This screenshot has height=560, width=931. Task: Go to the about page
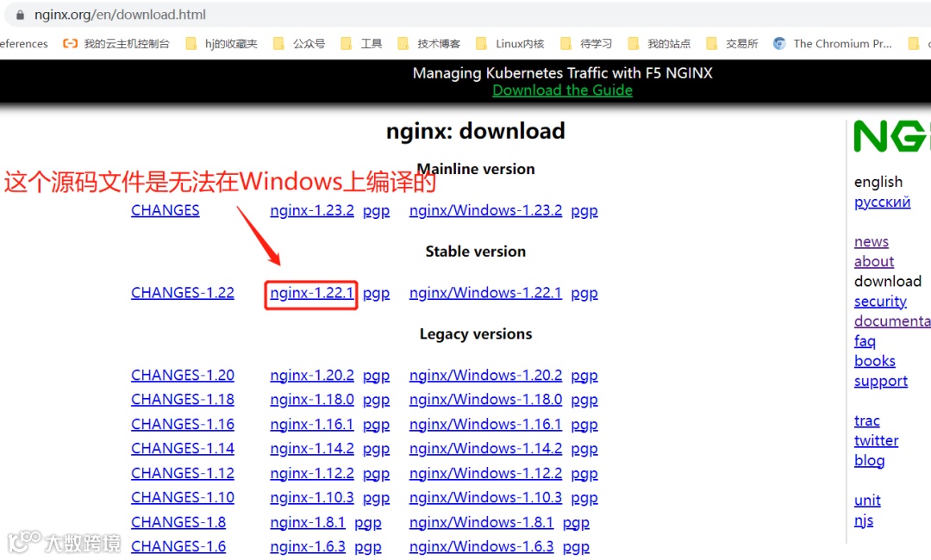874,262
